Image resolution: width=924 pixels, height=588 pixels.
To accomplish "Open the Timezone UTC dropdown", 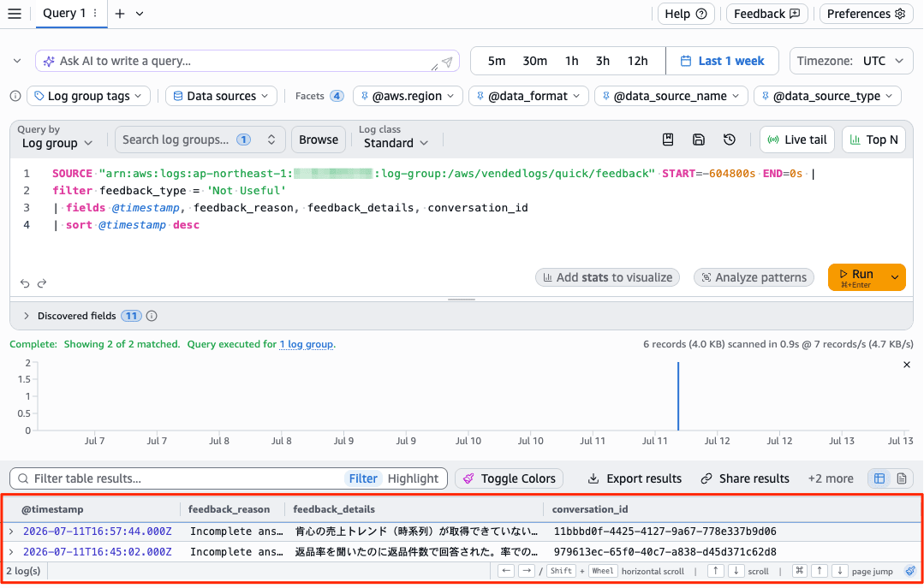I will click(x=851, y=62).
